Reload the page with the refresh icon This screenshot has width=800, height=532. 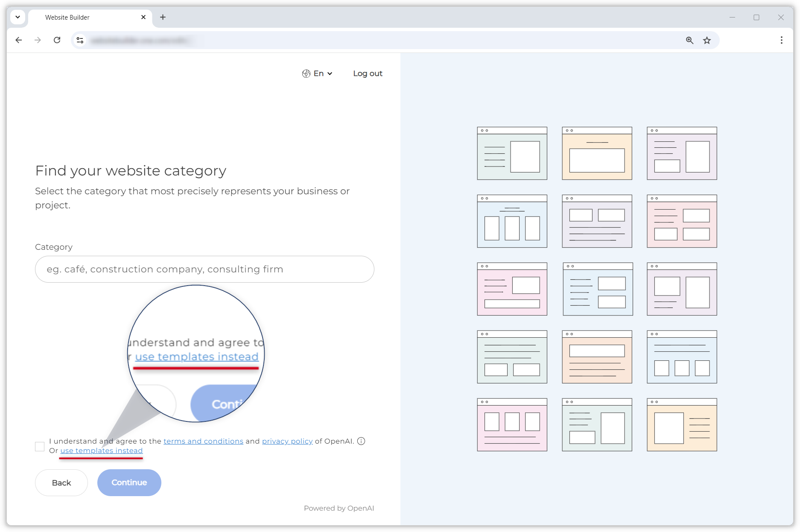tap(57, 40)
